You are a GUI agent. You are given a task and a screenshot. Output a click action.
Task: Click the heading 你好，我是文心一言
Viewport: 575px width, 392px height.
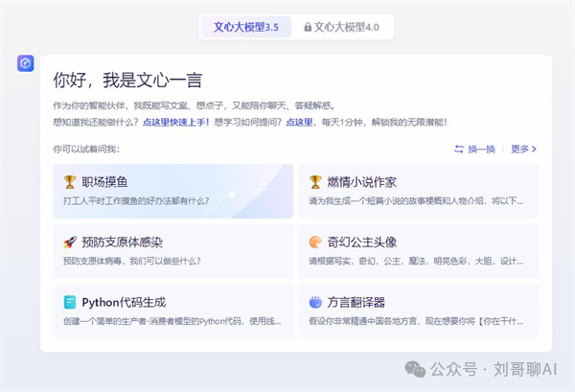pos(128,80)
